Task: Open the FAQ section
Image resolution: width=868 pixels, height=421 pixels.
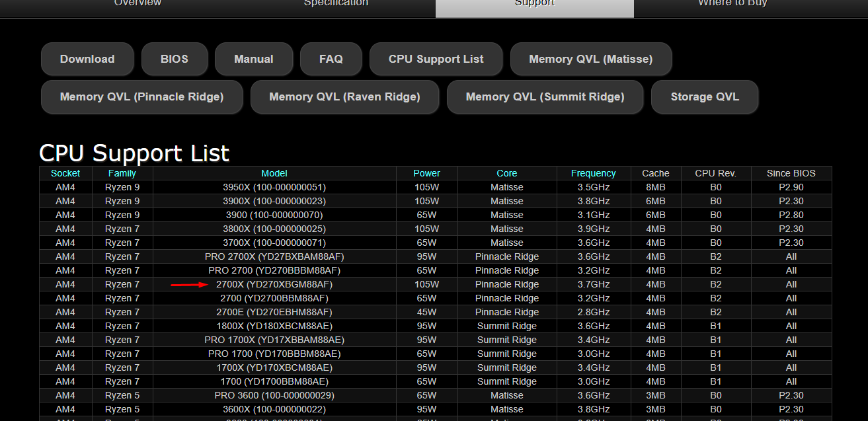Action: [x=331, y=59]
